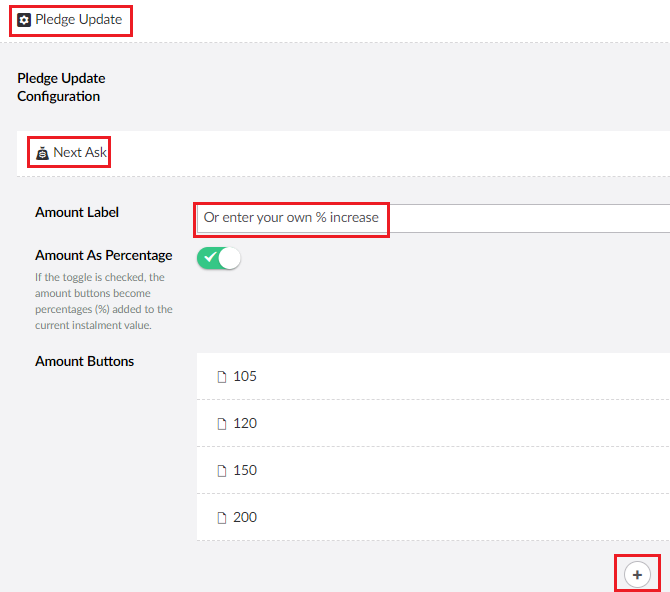Click the document icon beside 150
Image resolution: width=670 pixels, height=592 pixels.
[x=222, y=471]
